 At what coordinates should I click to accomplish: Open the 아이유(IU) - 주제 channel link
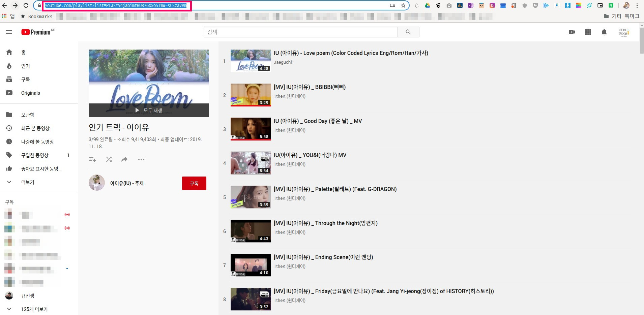click(x=127, y=183)
